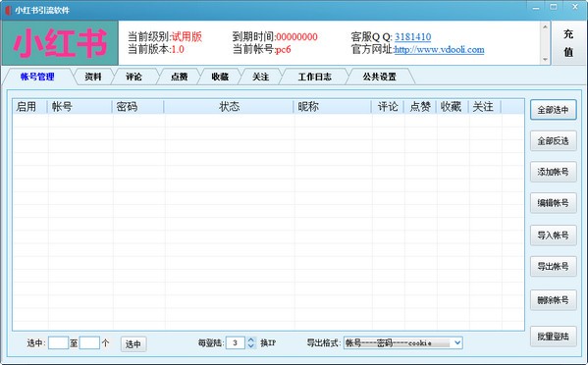Click the 试用版 level text
The height and width of the screenshot is (365, 588).
click(x=187, y=36)
